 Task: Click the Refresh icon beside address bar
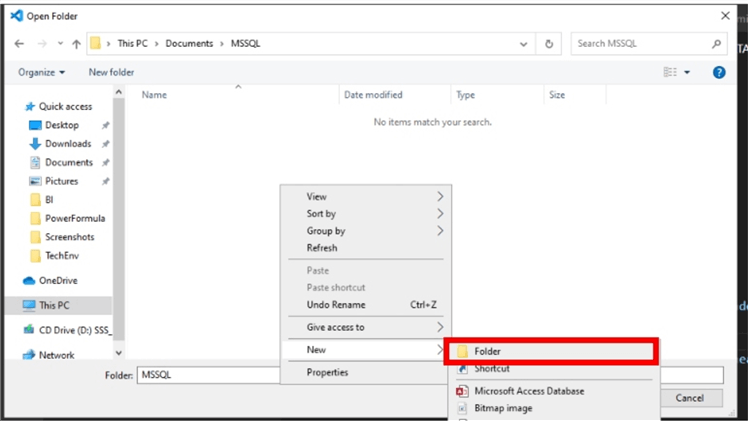549,44
